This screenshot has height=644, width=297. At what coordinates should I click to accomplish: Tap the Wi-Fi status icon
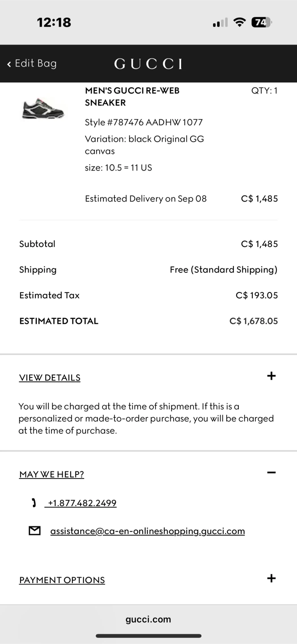click(240, 22)
